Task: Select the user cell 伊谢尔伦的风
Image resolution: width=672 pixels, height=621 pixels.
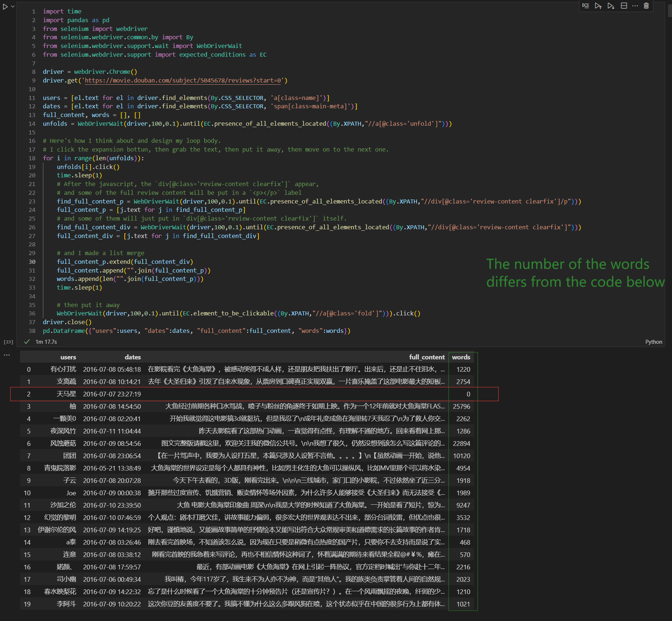Action: pos(57,530)
